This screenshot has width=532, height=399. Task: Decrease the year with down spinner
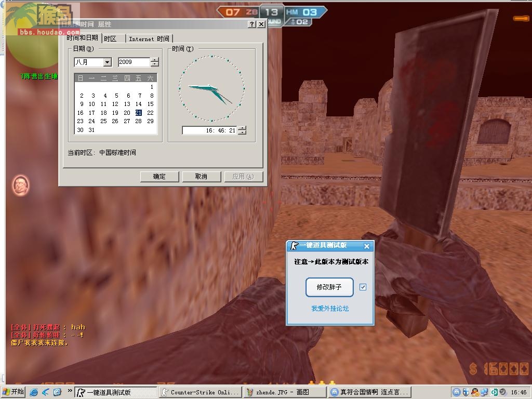coord(155,64)
